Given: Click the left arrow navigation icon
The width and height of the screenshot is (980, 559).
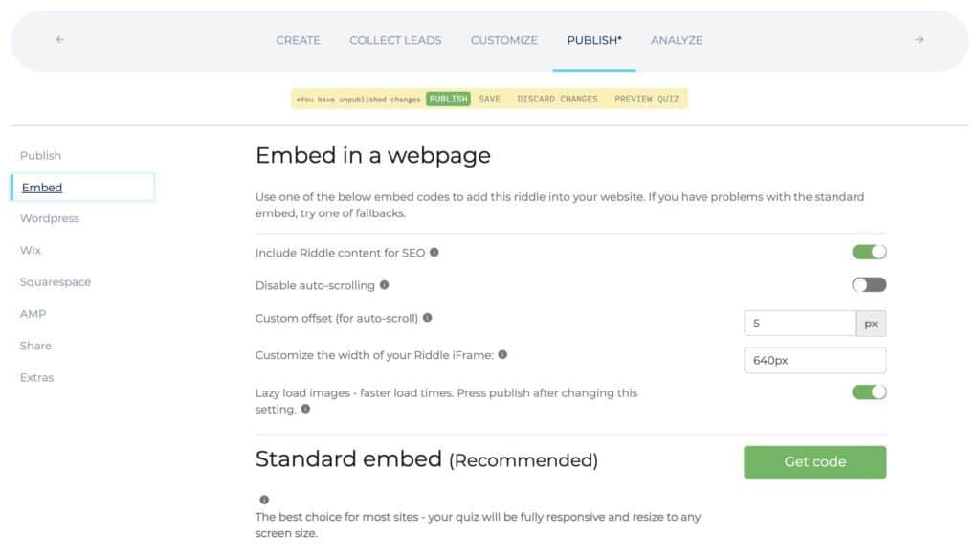Looking at the screenshot, I should [60, 40].
